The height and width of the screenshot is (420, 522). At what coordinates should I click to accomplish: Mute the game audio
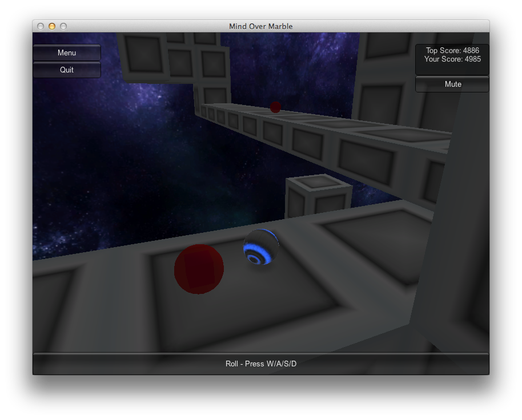click(x=452, y=84)
